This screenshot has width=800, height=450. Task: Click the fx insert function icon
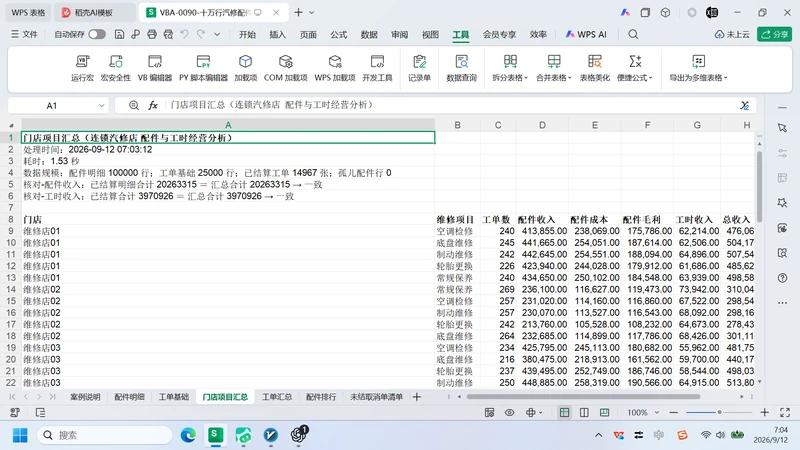[153, 105]
